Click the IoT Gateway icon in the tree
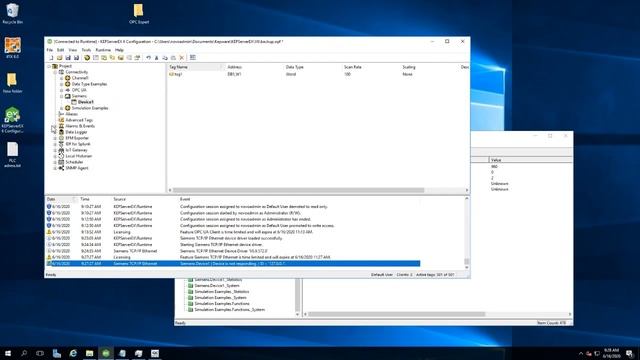Image resolution: width=640 pixels, height=360 pixels. pos(61,150)
